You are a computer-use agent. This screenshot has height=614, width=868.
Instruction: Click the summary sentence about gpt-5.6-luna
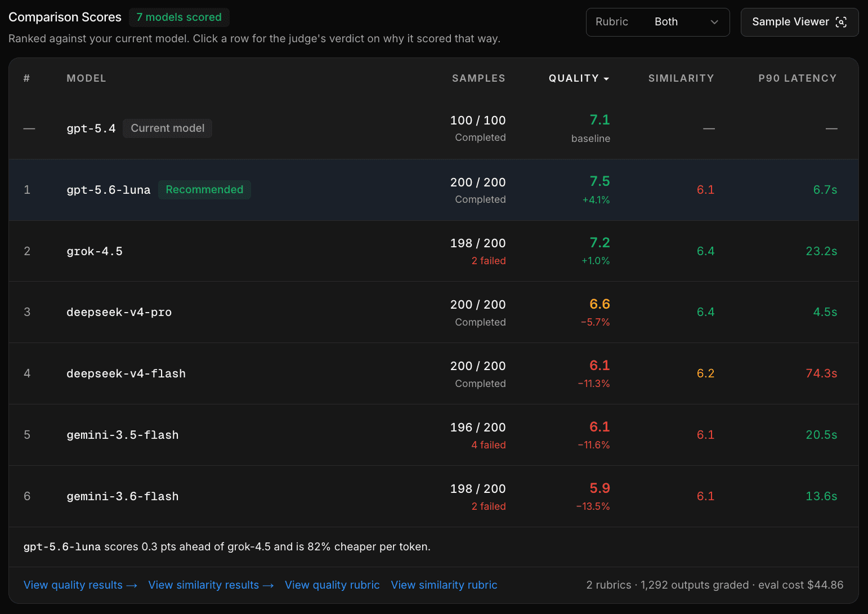click(x=227, y=547)
